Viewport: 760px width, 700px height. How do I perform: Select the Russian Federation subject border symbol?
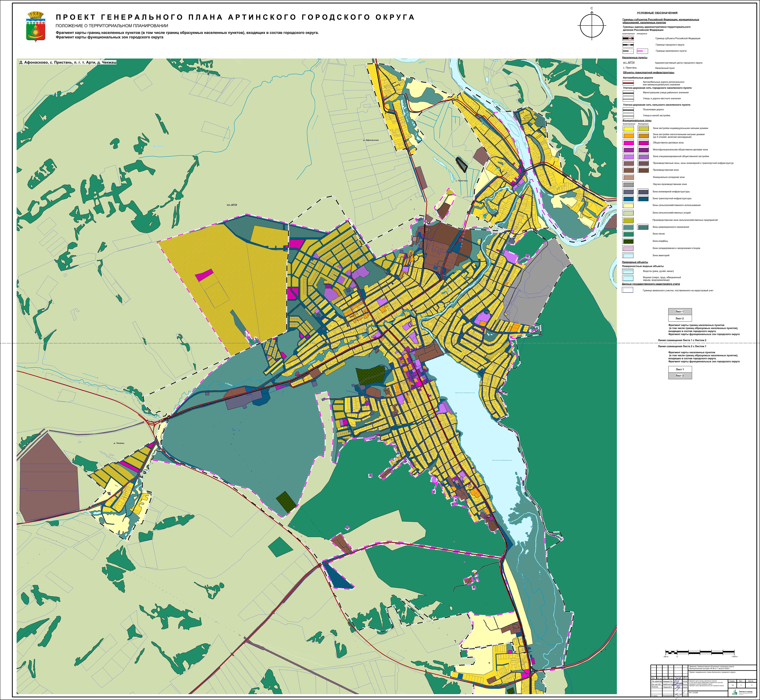coord(628,38)
